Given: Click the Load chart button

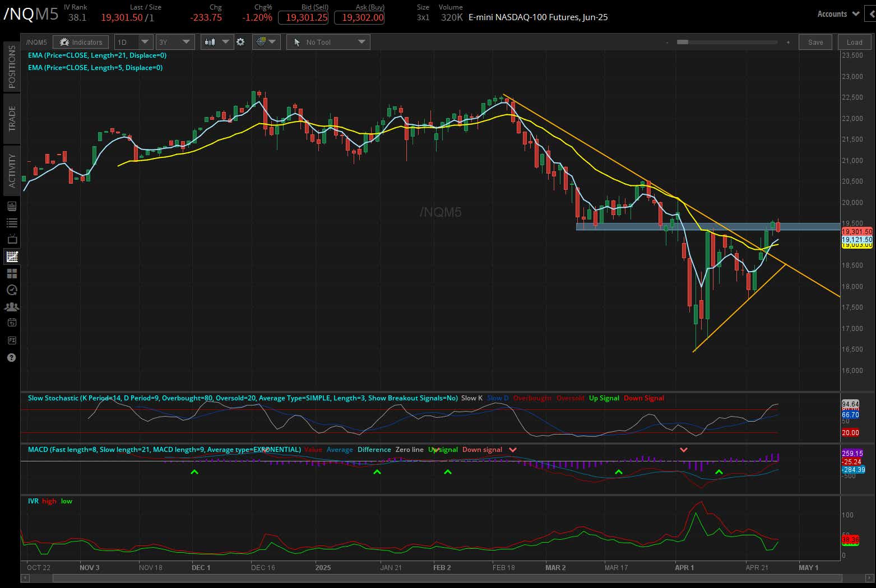Looking at the screenshot, I should [854, 41].
